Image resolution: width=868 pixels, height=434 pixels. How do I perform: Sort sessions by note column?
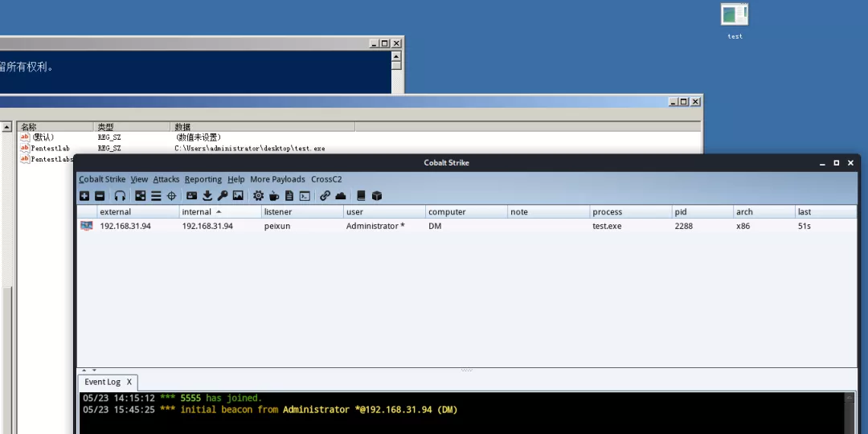coord(548,212)
